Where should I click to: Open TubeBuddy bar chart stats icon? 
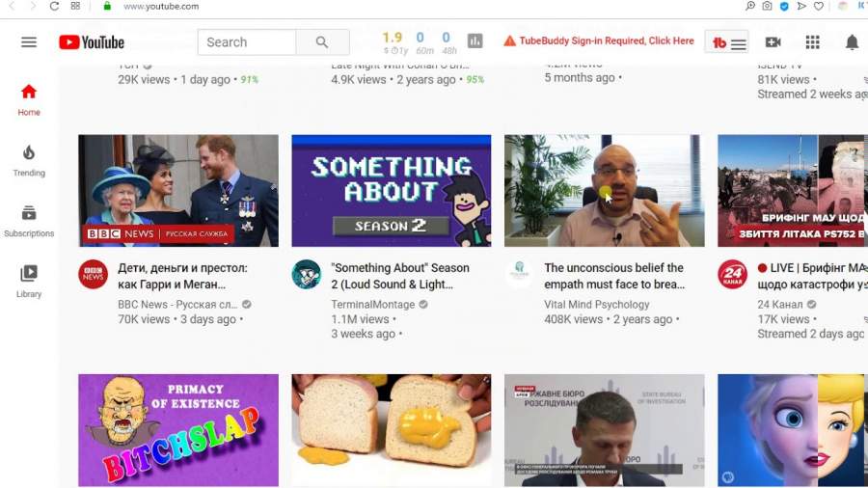[475, 41]
